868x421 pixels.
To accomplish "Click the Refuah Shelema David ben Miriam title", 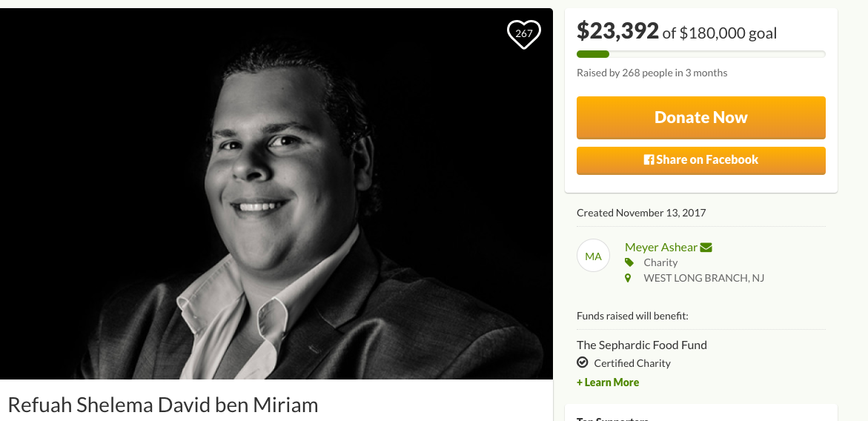I will [163, 405].
